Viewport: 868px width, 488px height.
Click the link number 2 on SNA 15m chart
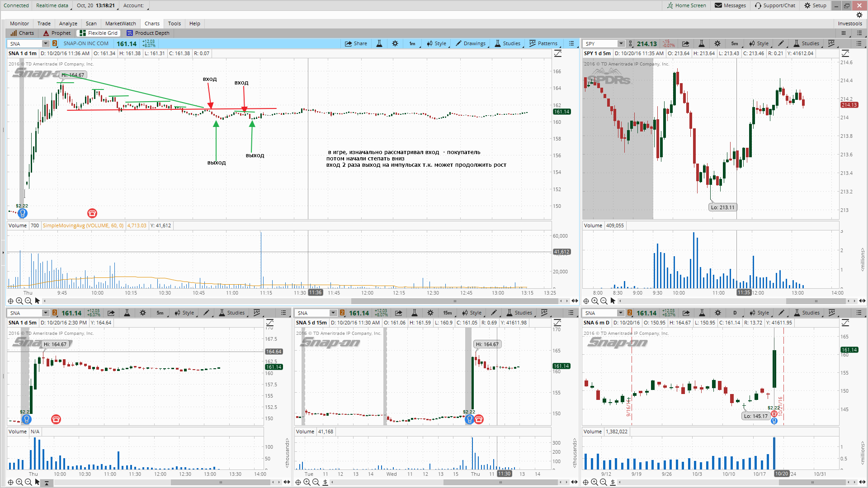click(x=342, y=313)
